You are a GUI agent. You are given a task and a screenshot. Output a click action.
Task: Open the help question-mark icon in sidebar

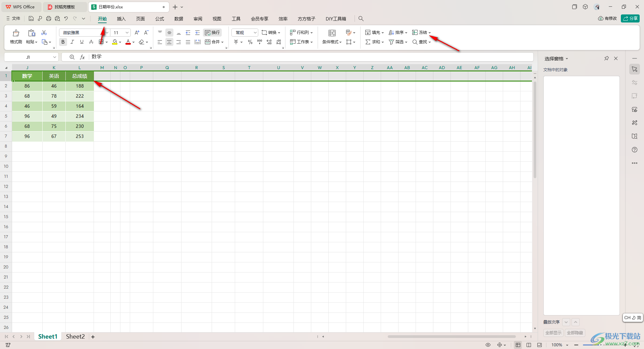[x=635, y=150]
